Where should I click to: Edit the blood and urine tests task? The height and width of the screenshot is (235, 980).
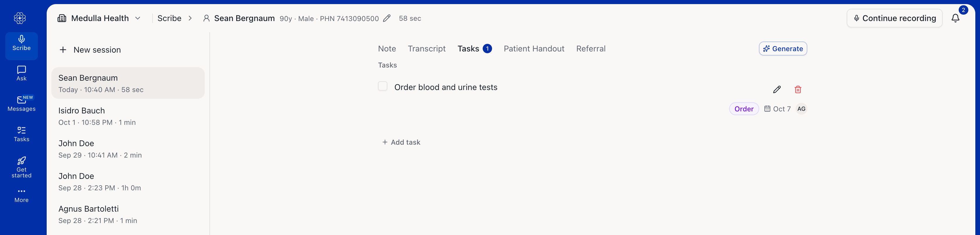(x=777, y=90)
